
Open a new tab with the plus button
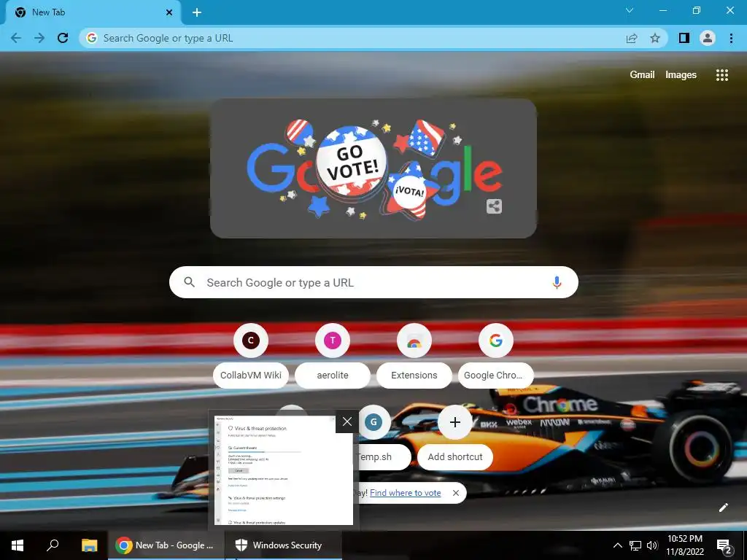point(197,12)
